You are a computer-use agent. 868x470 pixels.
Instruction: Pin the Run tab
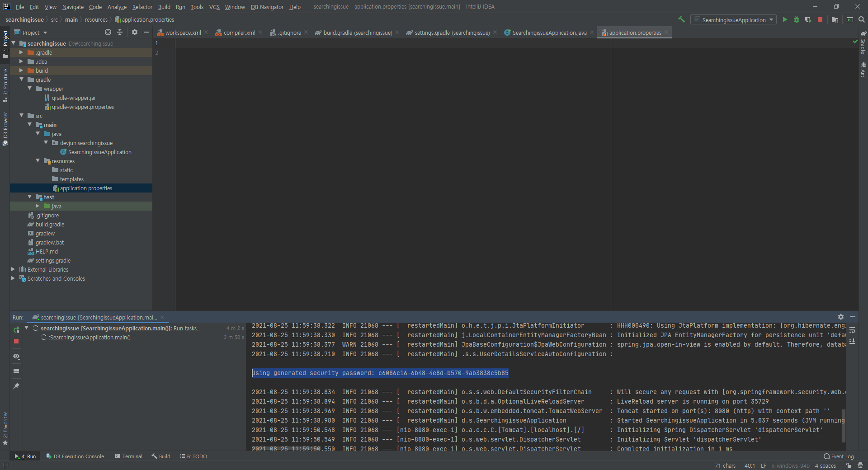click(16, 385)
